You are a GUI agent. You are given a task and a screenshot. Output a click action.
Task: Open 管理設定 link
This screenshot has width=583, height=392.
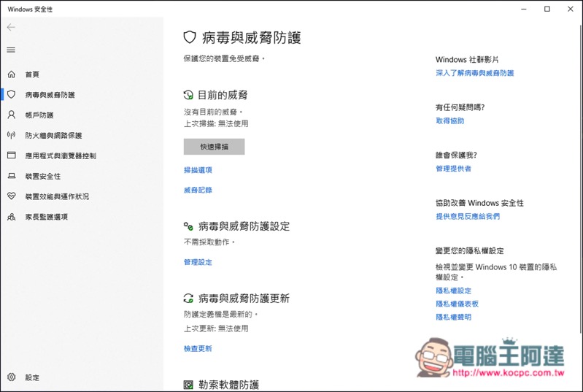(x=198, y=262)
